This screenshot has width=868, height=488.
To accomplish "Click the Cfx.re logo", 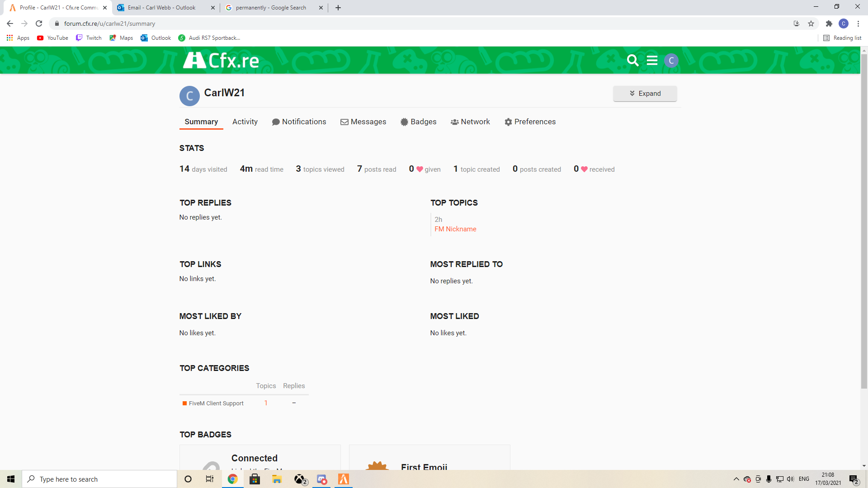I will (x=221, y=60).
